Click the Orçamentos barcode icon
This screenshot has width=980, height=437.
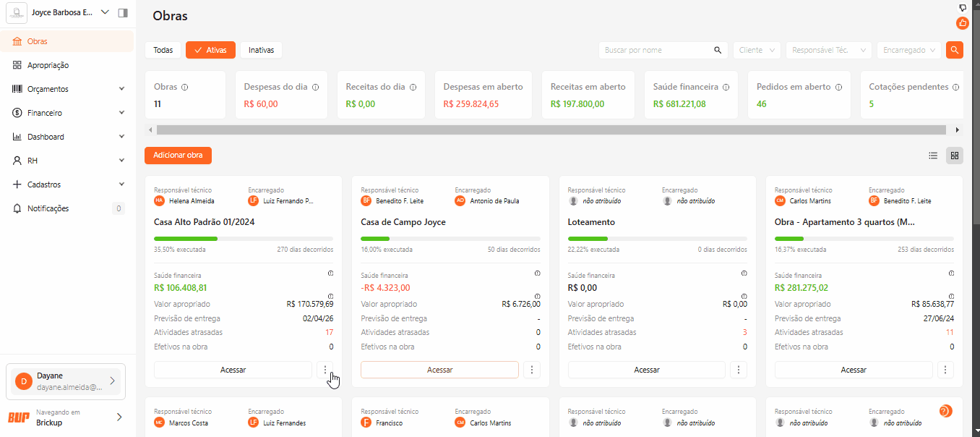coord(17,89)
